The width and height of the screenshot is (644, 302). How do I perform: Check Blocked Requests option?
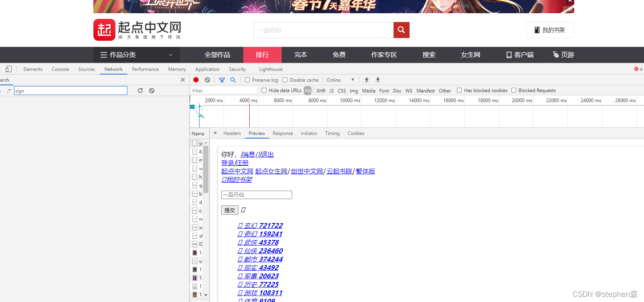click(514, 90)
